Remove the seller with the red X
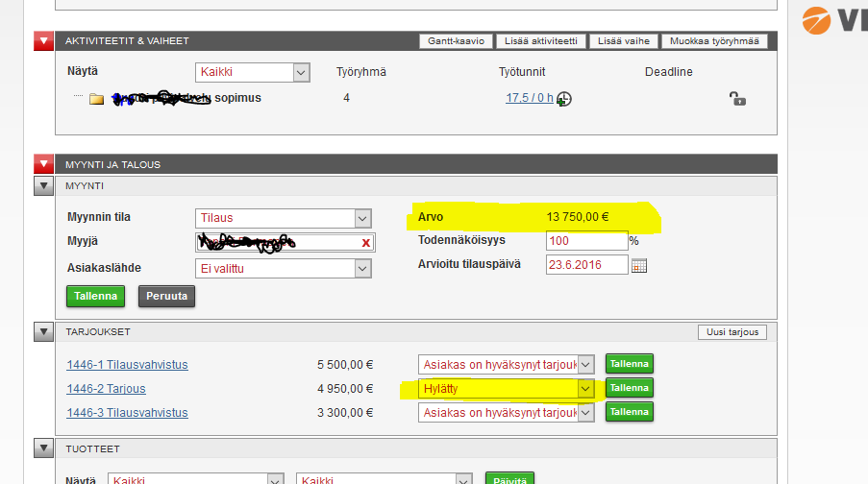The image size is (868, 484). pyautogui.click(x=365, y=242)
